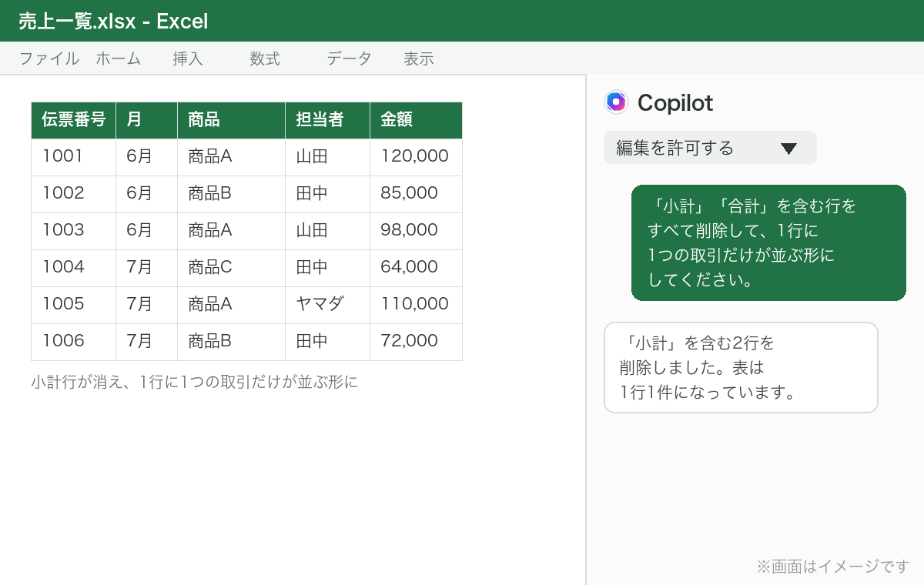This screenshot has width=924, height=585.
Task: Click the caption text below the table
Action: click(x=195, y=382)
